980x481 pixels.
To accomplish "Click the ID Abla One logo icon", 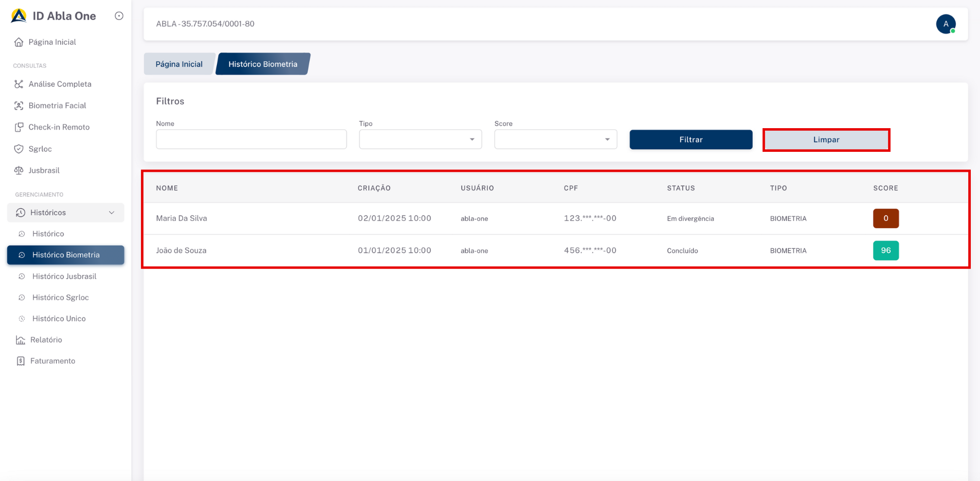I will (19, 16).
